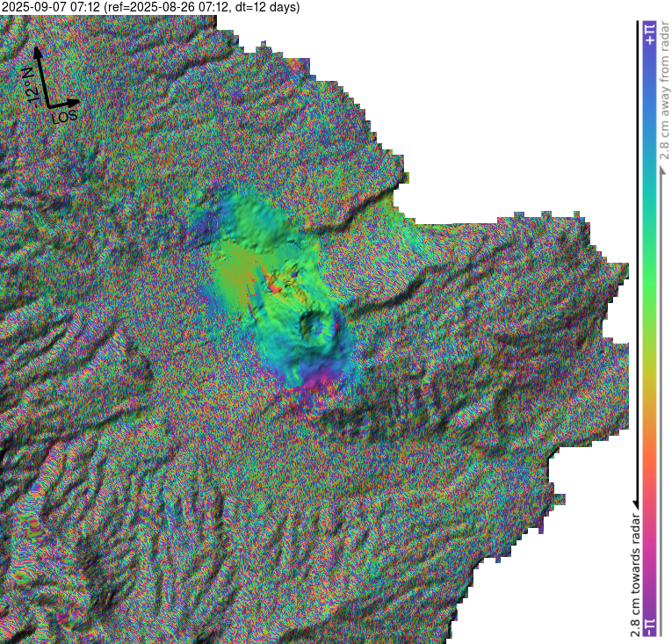Click the date title text at top
Image resolution: width=672 pixels, height=644 pixels.
pyautogui.click(x=150, y=8)
